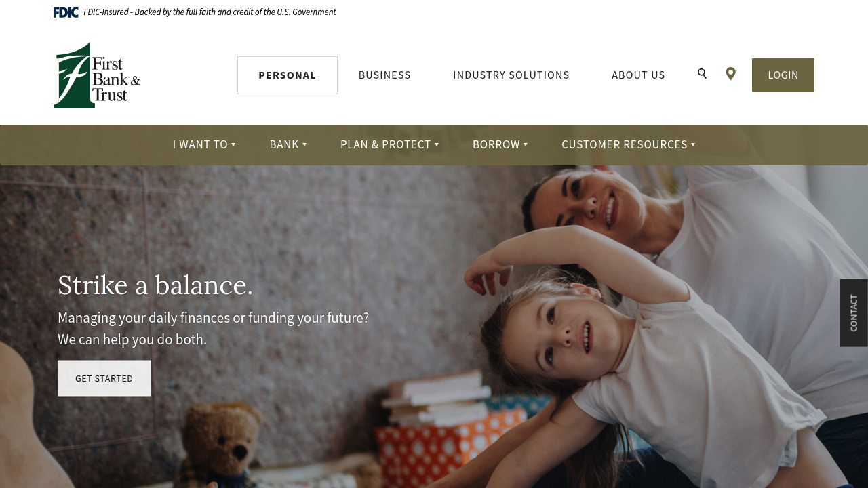868x488 pixels.
Task: Expand the I WANT TO dropdown arrow
Action: coord(233,144)
